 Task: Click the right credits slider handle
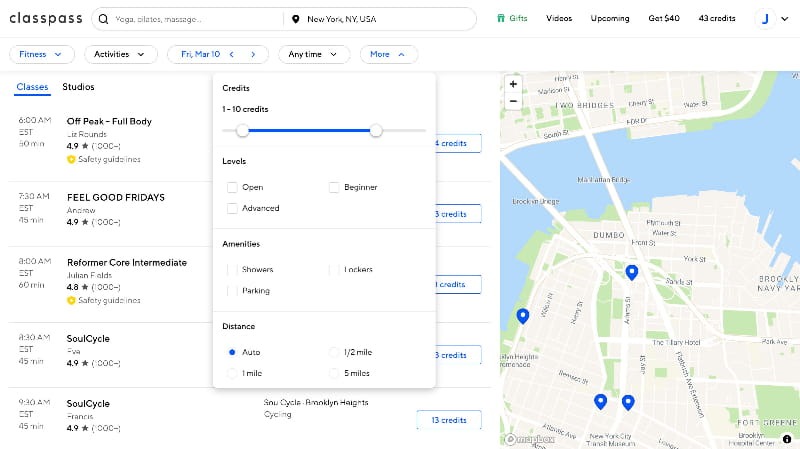pyautogui.click(x=375, y=130)
